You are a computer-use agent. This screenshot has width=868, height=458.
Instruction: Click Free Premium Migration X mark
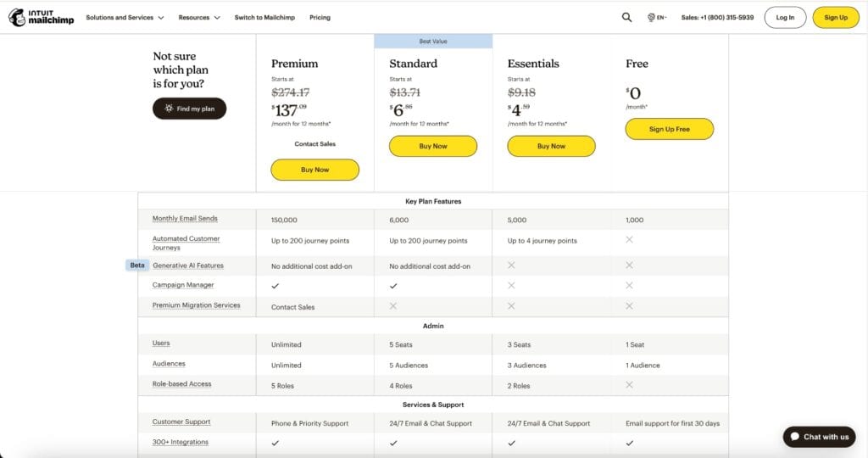(630, 305)
